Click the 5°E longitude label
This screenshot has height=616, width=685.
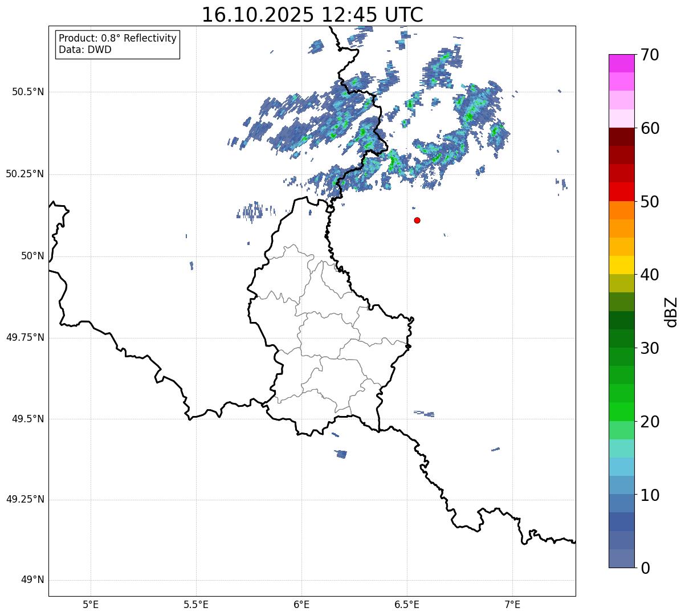tap(91, 604)
